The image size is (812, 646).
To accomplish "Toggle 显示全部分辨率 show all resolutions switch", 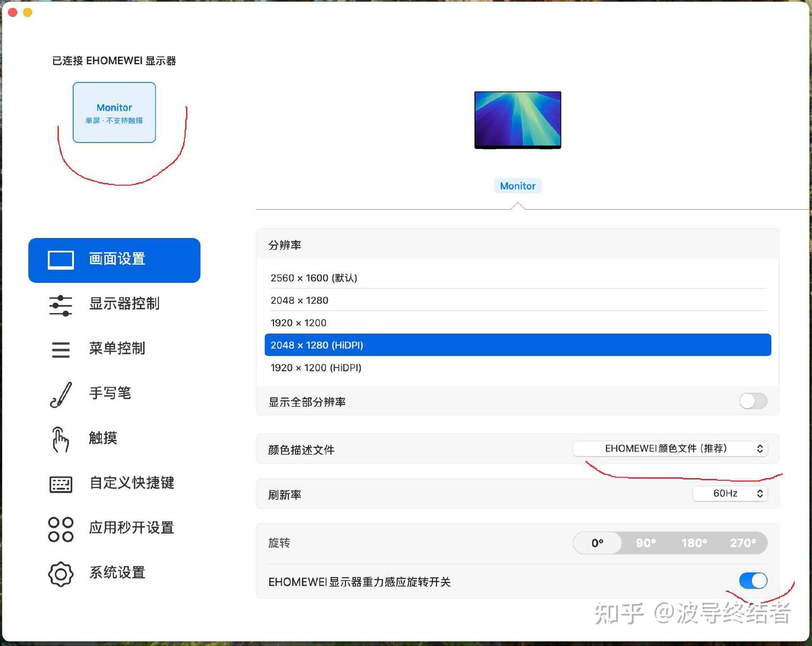I will [x=753, y=401].
